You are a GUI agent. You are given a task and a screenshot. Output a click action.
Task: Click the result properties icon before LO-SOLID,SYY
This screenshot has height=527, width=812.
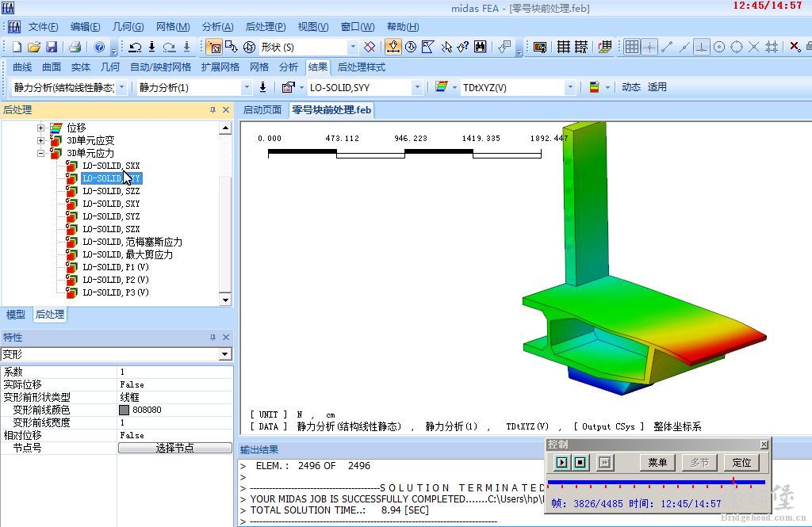288,87
